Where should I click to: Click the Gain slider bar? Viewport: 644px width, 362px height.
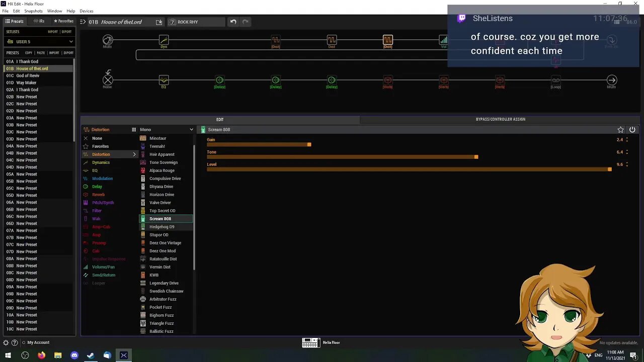click(x=409, y=145)
